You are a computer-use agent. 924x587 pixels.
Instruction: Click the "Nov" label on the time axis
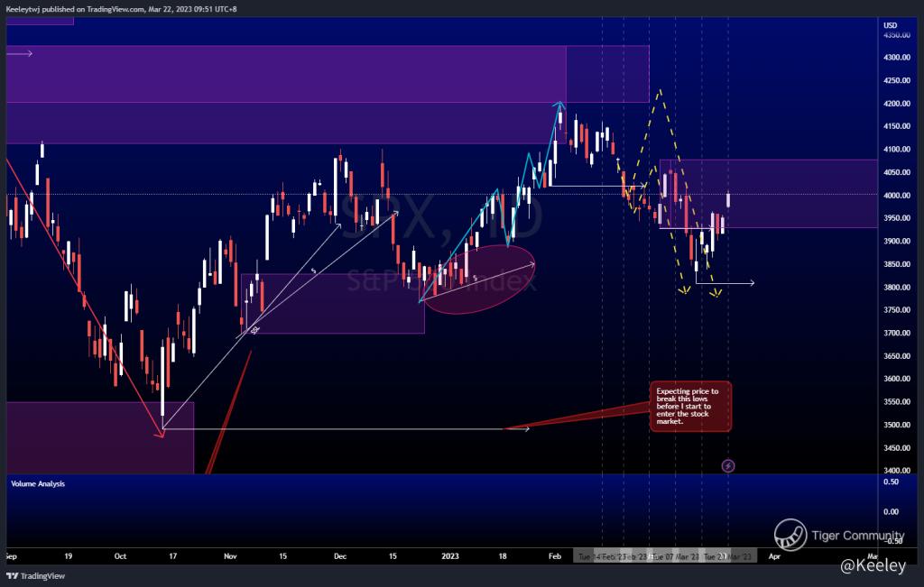[230, 556]
